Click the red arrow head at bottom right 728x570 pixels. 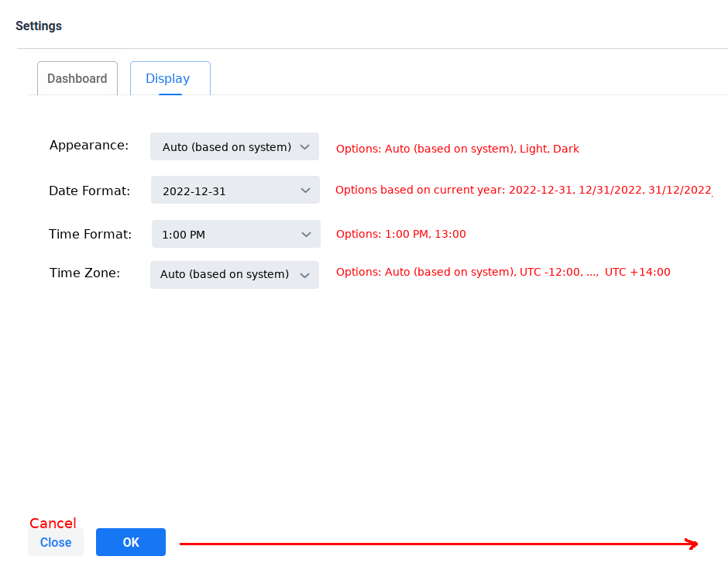coord(693,544)
